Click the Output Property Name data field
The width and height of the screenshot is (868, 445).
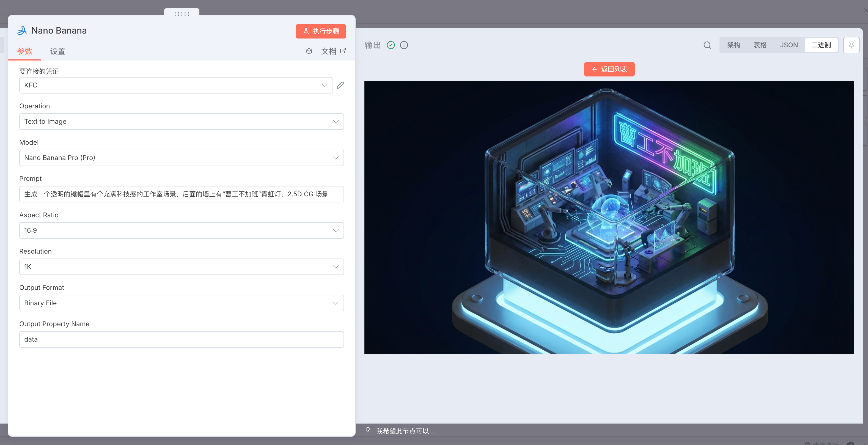181,339
